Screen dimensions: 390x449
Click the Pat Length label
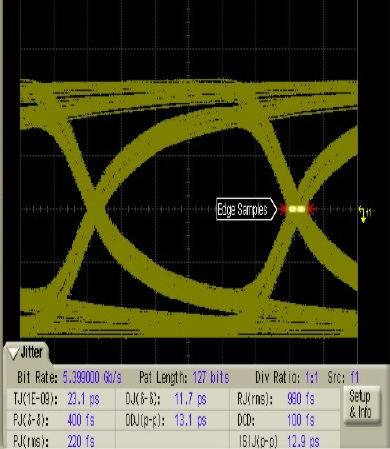[x=163, y=378]
